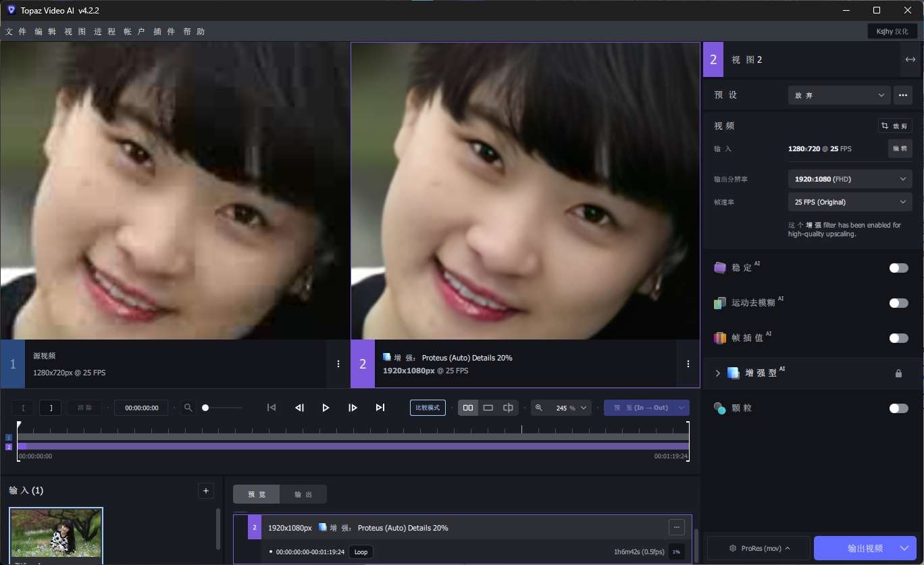Screen dimensions: 924x565
Task: Jump to the start of the clip
Action: point(272,408)
